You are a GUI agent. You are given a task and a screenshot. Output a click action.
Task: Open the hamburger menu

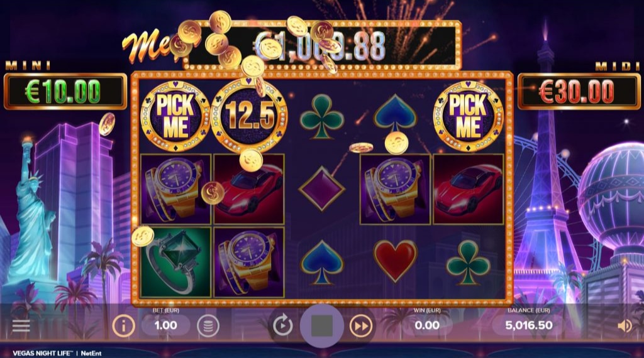click(21, 326)
